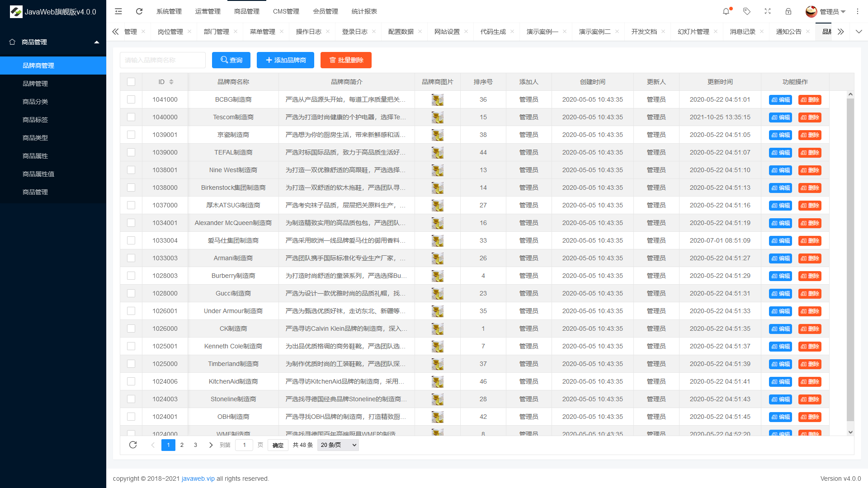Collapse the 商品管理 sidebar group
Image resolution: width=868 pixels, height=488 pixels.
tap(53, 42)
